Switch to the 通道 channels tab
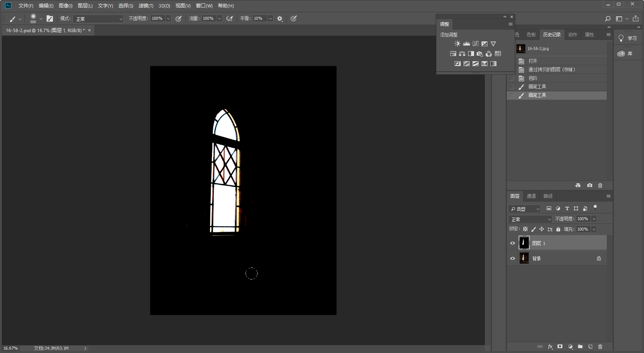The height and width of the screenshot is (353, 644). (x=531, y=196)
